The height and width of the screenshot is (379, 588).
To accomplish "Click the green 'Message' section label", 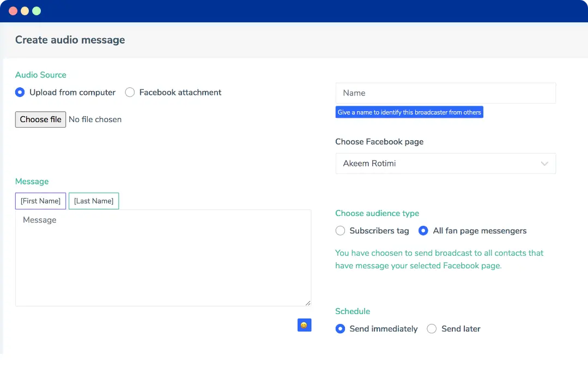I will pos(32,181).
